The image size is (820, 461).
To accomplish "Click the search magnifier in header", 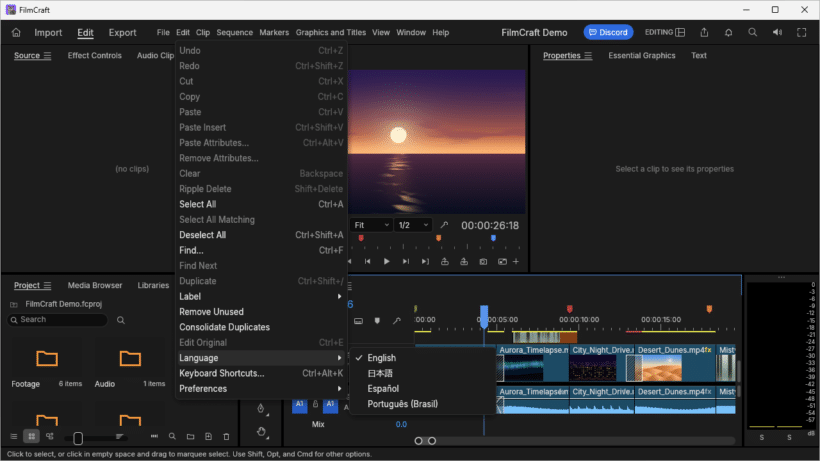I will pos(753,32).
